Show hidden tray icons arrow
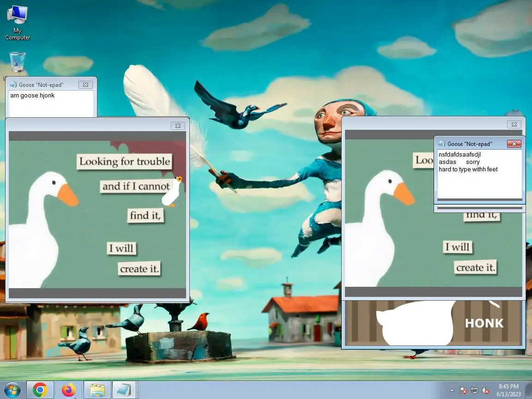Screen dimensions: 532x399 (452, 391)
